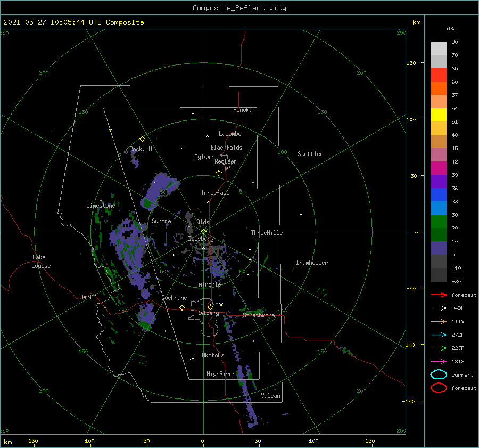Select the ThreeHills label
Viewport: 479px width, 448px height.
pos(267,233)
